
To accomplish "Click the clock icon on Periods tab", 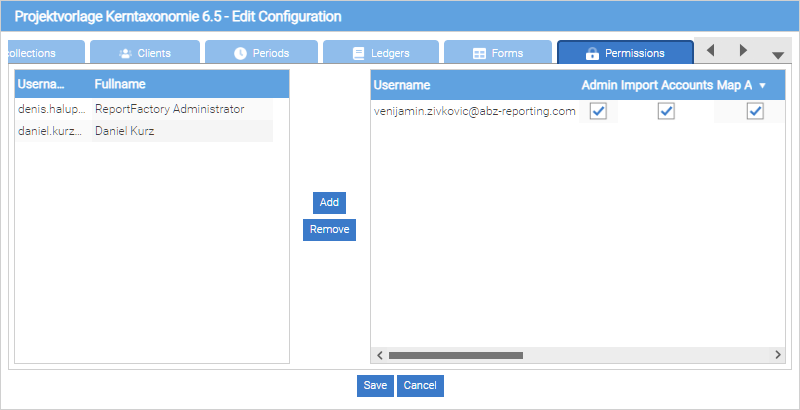I will coord(240,53).
